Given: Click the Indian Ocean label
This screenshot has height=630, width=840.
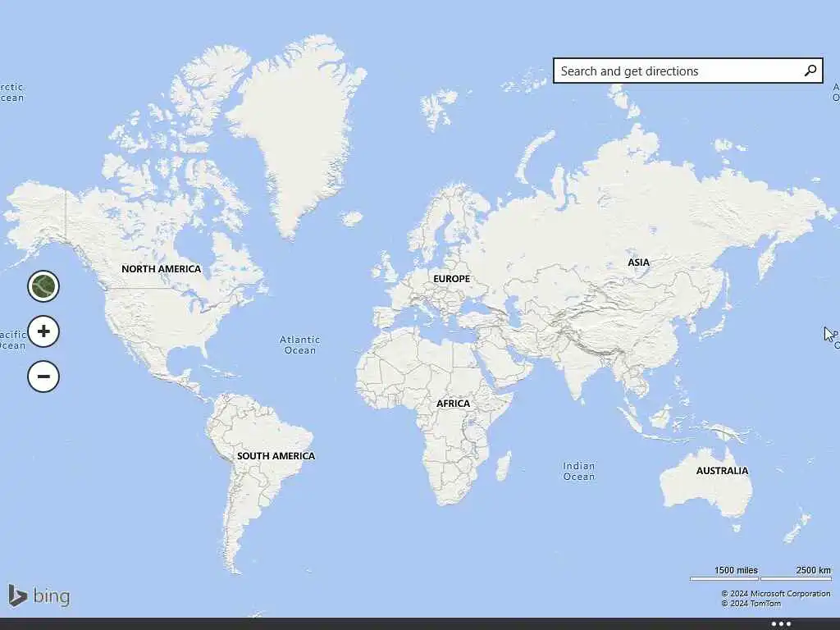Looking at the screenshot, I should (579, 471).
